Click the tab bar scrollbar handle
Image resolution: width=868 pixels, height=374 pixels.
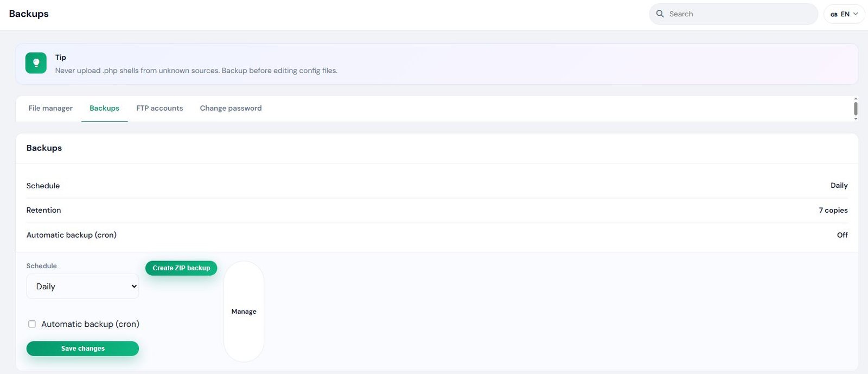[x=856, y=108]
